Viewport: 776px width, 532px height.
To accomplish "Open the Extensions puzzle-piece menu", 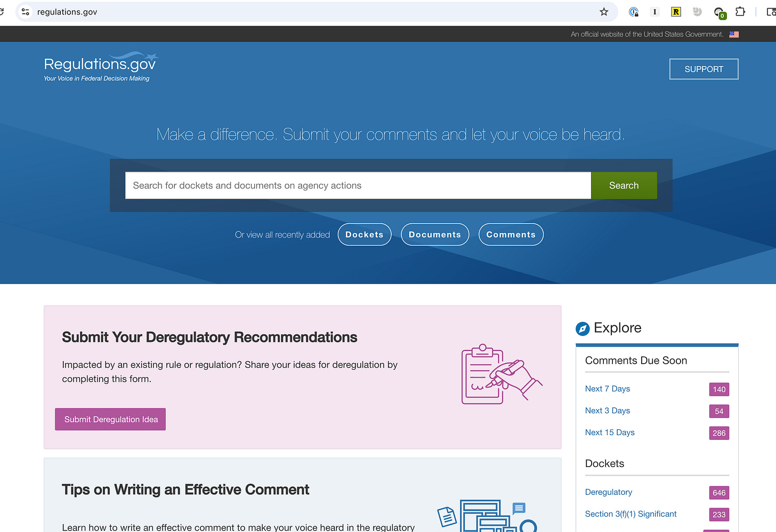I will [x=740, y=12].
